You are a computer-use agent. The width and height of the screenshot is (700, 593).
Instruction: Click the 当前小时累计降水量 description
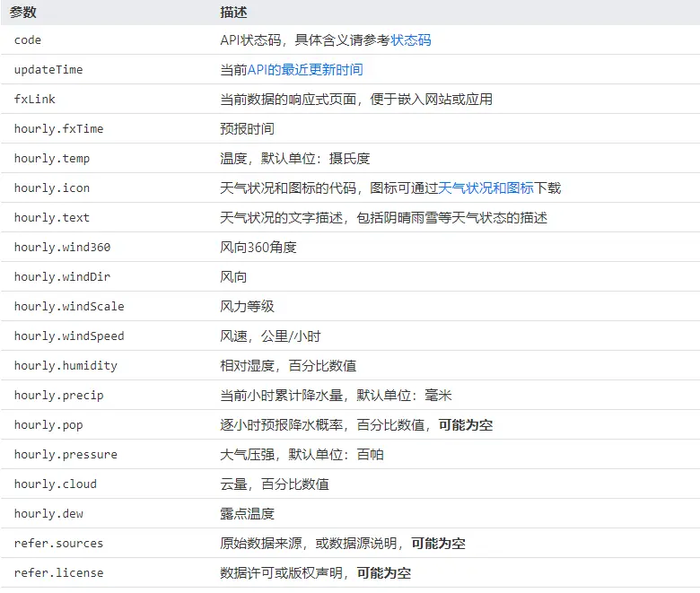pos(336,396)
